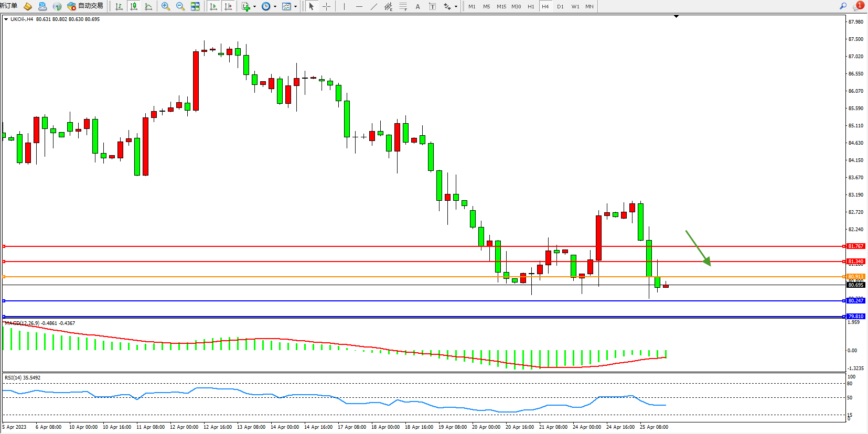Image resolution: width=868 pixels, height=434 pixels.
Task: Select the M15 timeframe
Action: coord(501,6)
